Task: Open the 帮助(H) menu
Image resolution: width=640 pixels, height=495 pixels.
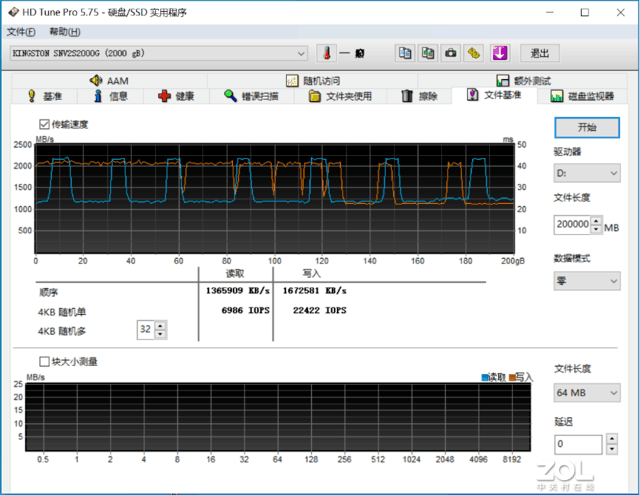Action: (x=65, y=32)
